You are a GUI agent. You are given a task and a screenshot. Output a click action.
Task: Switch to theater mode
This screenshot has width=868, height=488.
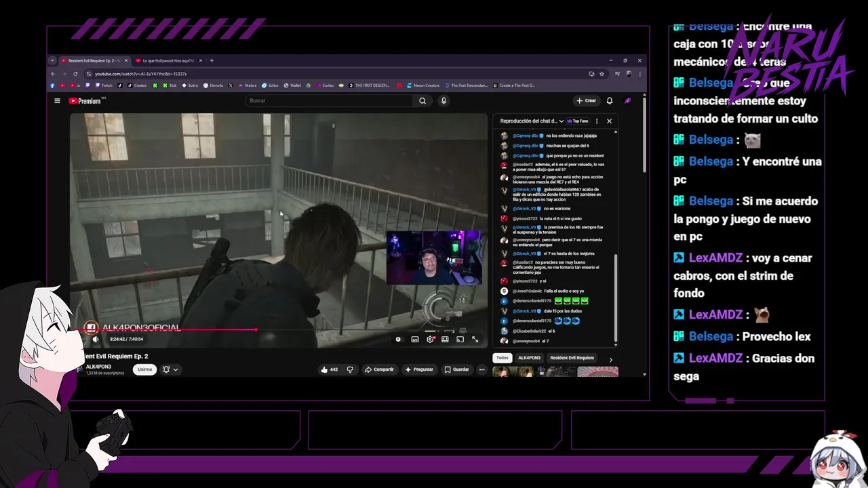[x=445, y=340]
